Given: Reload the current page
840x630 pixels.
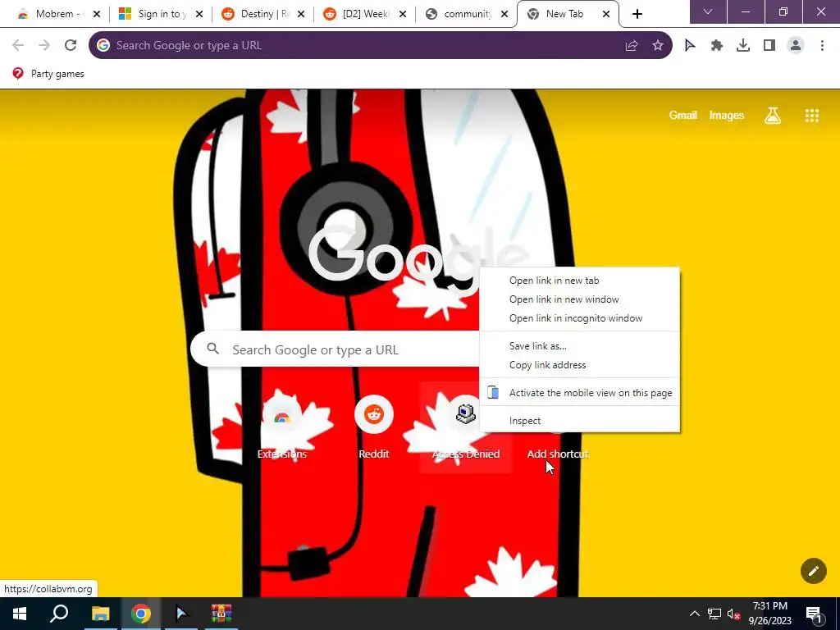Looking at the screenshot, I should (71, 46).
